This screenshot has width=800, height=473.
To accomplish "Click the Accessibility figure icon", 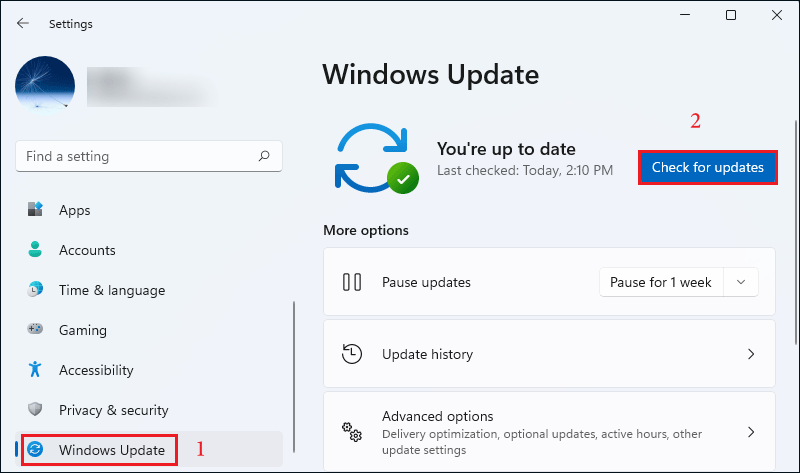I will click(x=35, y=369).
